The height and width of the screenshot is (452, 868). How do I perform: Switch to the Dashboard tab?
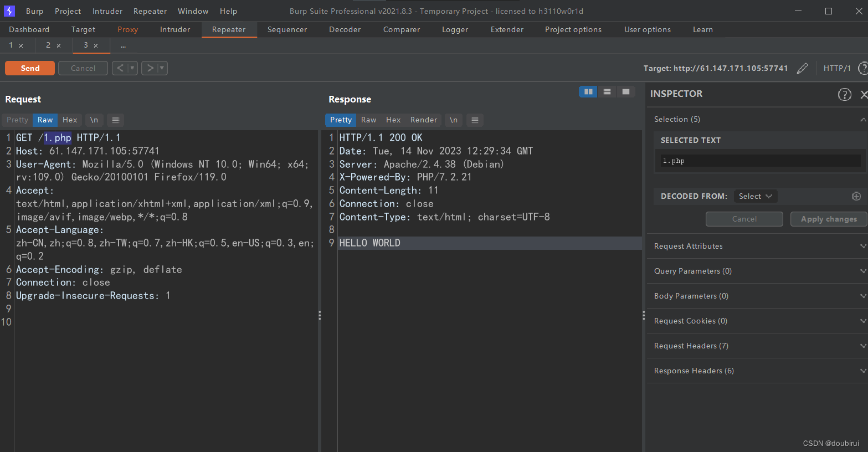coord(29,29)
